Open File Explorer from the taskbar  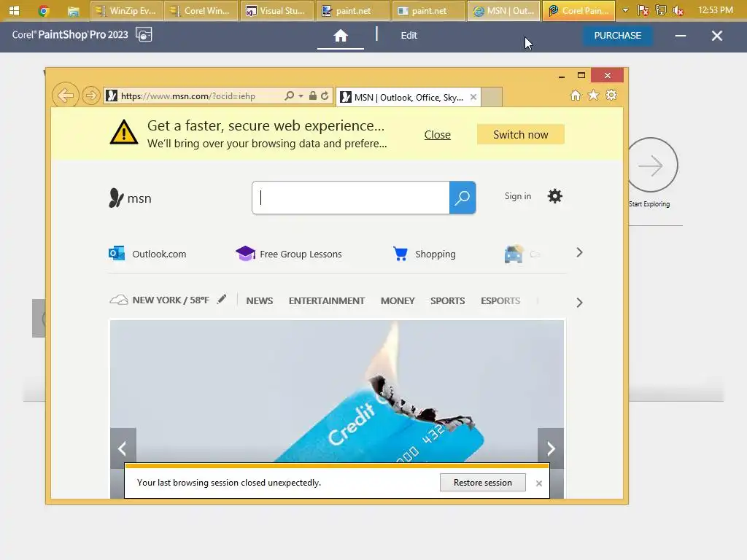(x=74, y=11)
